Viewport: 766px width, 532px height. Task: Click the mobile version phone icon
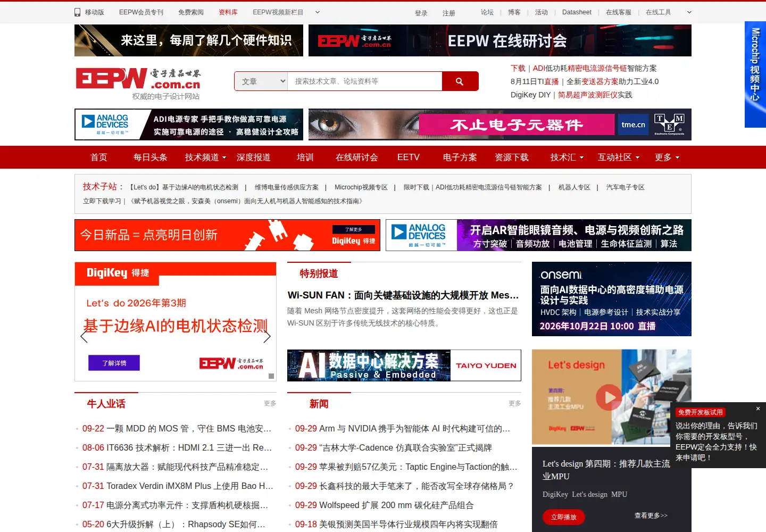point(78,12)
